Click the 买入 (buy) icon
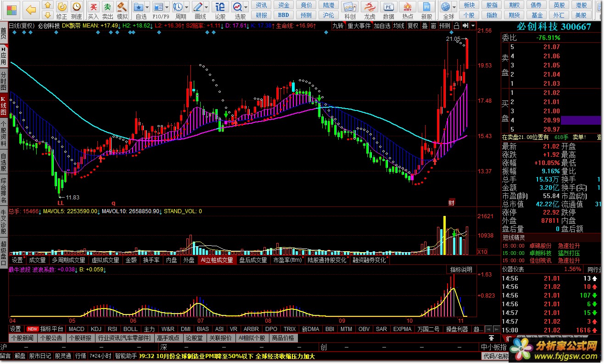 pyautogui.click(x=93, y=10)
